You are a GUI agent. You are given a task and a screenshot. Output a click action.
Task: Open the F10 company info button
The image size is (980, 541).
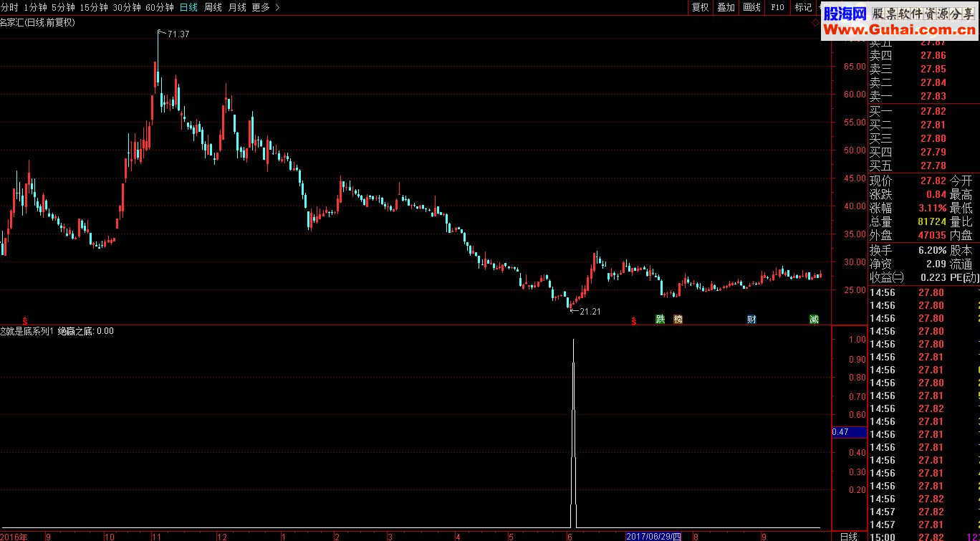pyautogui.click(x=777, y=7)
